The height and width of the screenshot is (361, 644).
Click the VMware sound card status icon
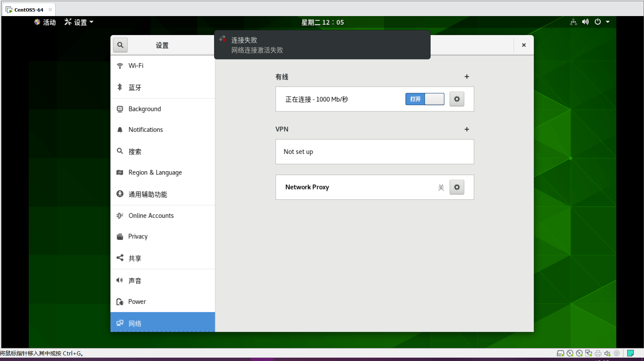pyautogui.click(x=607, y=353)
